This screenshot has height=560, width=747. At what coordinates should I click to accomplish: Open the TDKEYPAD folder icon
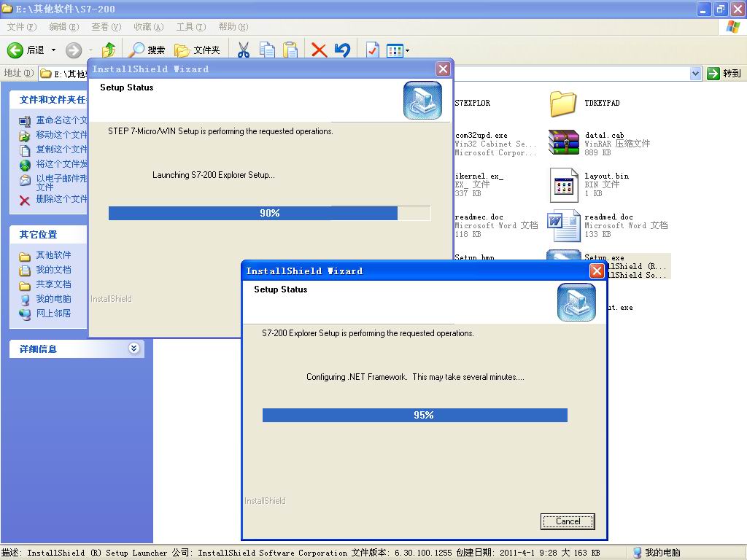click(x=562, y=104)
